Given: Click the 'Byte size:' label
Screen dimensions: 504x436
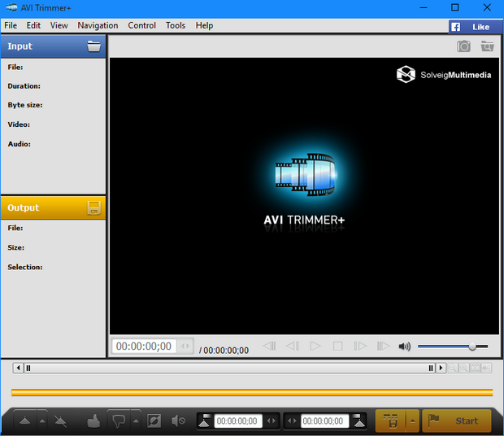Looking at the screenshot, I should pos(25,105).
